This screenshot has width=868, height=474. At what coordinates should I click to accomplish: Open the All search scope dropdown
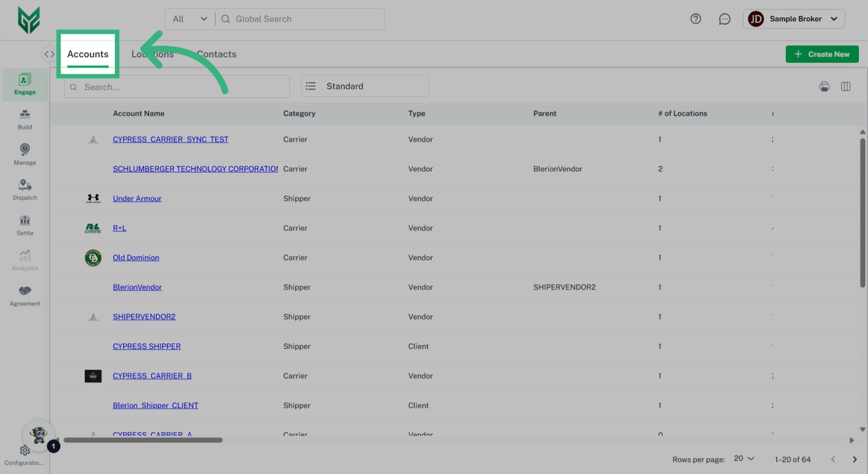190,19
